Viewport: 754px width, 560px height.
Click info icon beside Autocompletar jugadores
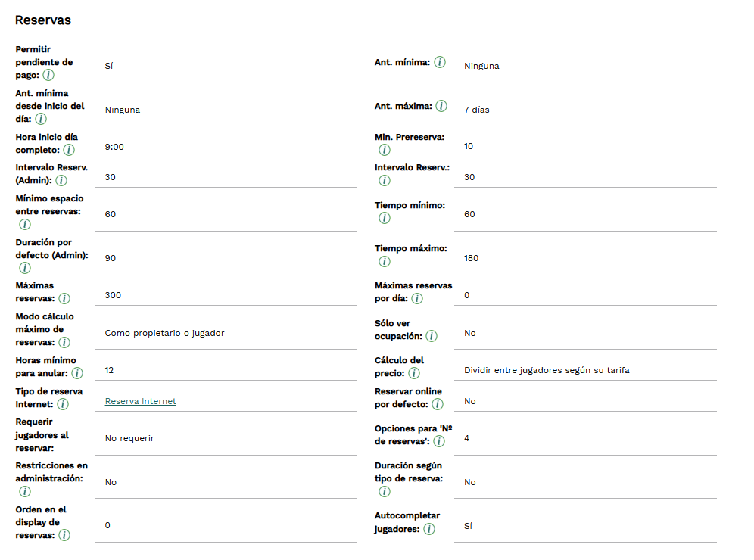click(429, 529)
